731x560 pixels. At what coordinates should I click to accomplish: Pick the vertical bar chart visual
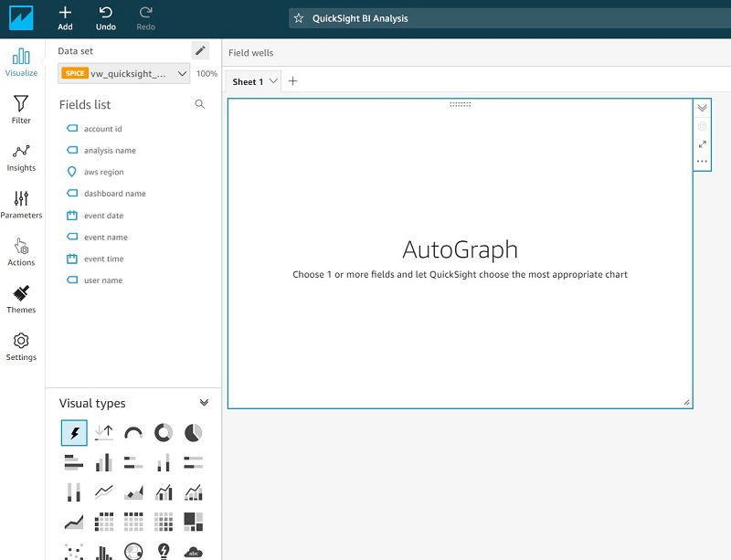tap(104, 462)
